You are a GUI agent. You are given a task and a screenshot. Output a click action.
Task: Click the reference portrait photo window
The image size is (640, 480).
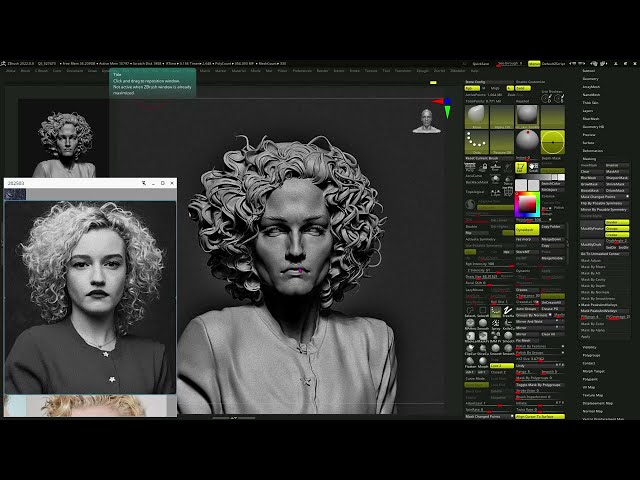coord(90,298)
